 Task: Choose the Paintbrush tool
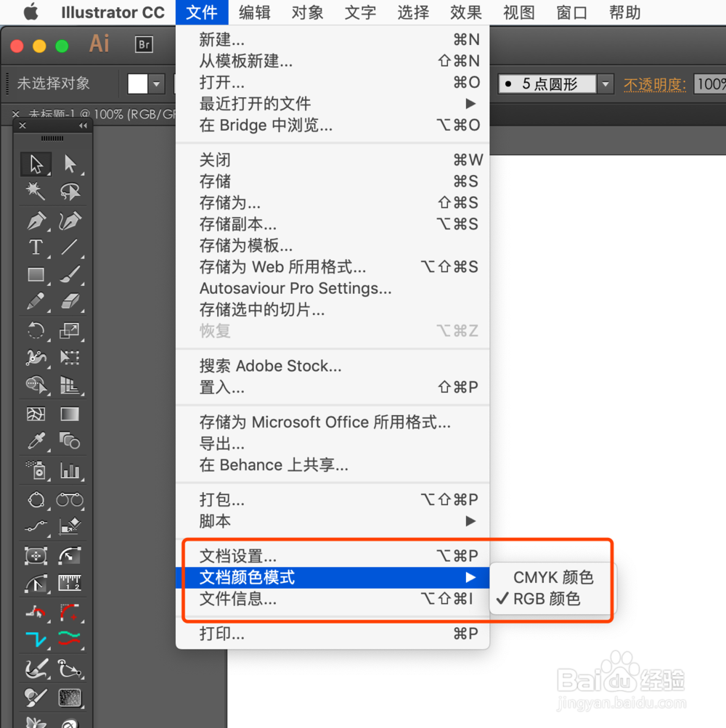[x=70, y=275]
